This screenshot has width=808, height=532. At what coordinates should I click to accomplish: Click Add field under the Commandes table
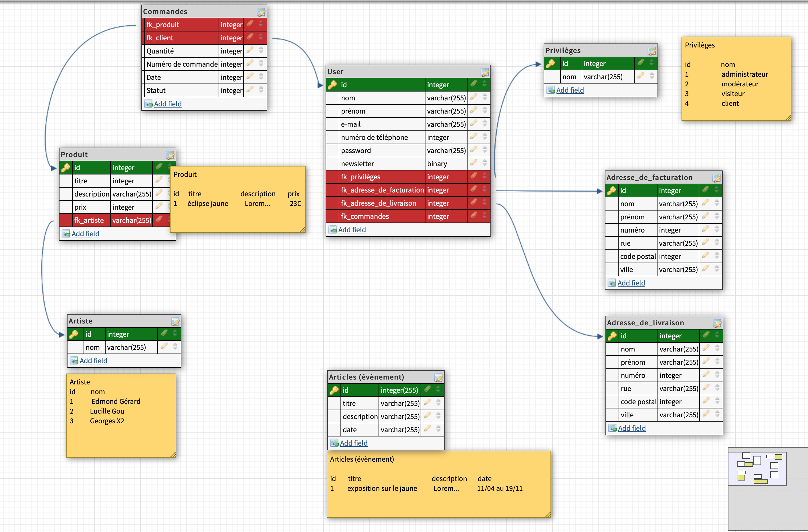167,104
